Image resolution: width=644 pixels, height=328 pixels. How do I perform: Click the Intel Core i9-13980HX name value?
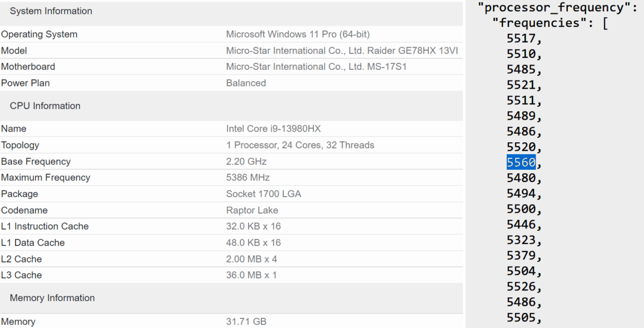(273, 129)
